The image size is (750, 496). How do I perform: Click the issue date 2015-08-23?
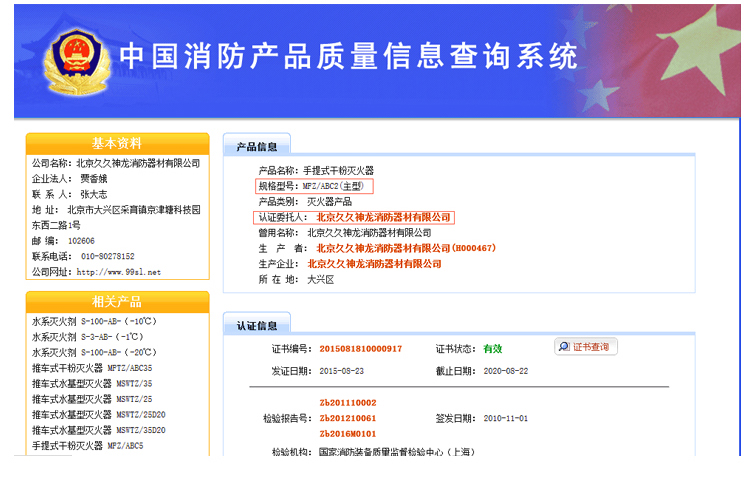pos(342,371)
